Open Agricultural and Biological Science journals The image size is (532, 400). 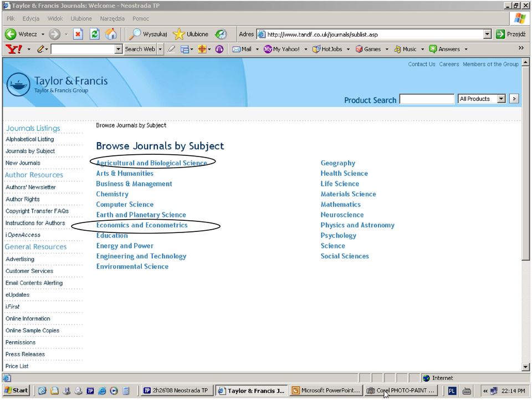click(x=152, y=163)
